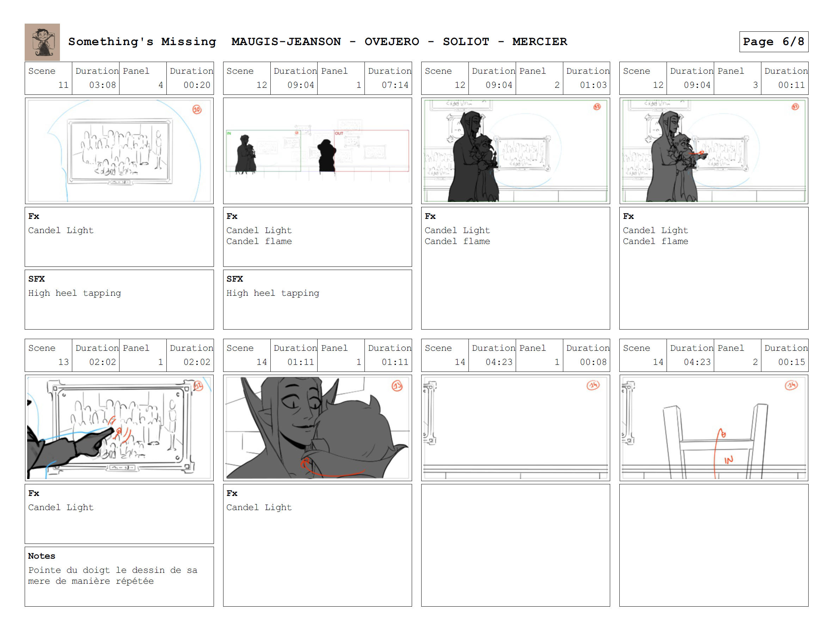
Task: Click the SFX High heel tapping box under Scene 11
Action: pyautogui.click(x=119, y=300)
